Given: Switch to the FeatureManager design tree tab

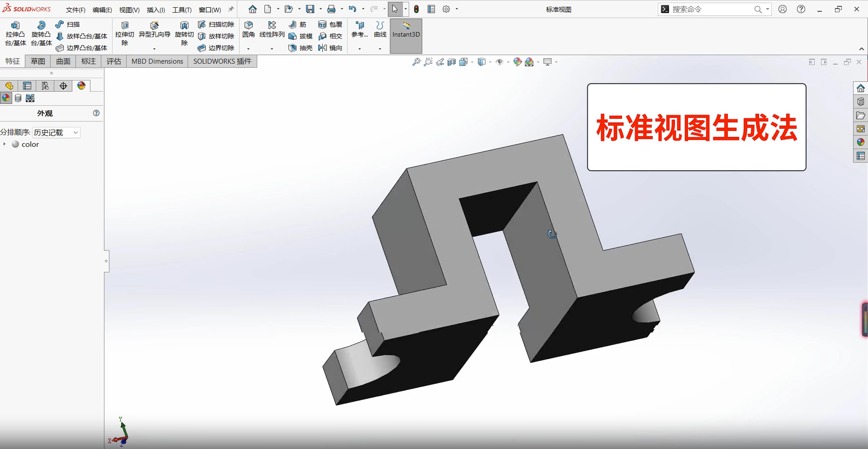Looking at the screenshot, I should [x=9, y=86].
